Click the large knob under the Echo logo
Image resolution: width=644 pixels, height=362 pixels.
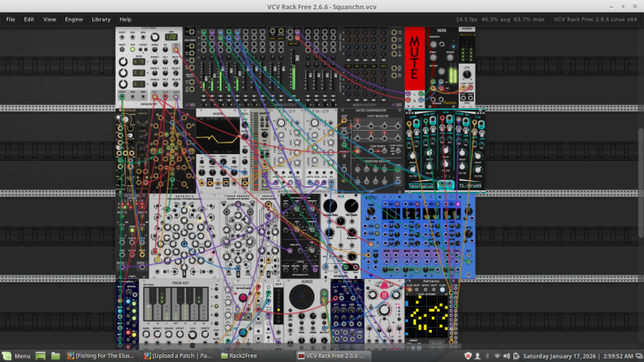(371, 211)
